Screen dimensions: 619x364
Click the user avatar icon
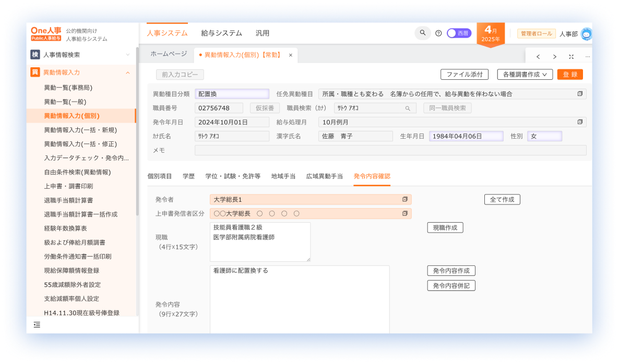coord(586,34)
